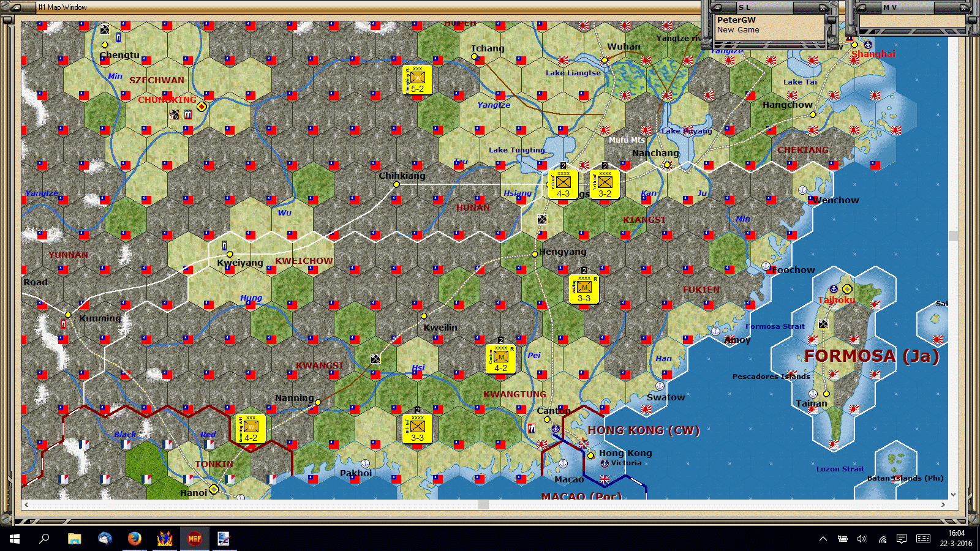The width and height of the screenshot is (980, 551).
Task: Close the M V panel
Action: [963, 7]
